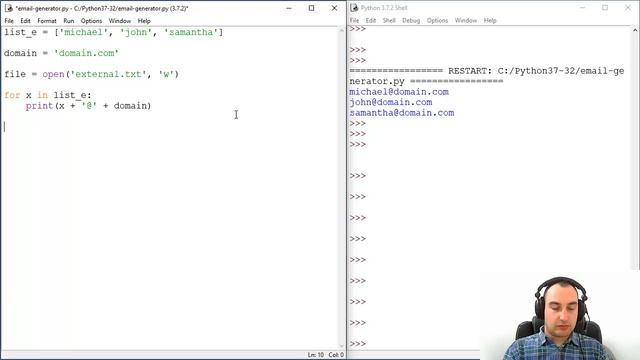Click the 'domain.com' string in the editor

point(86,53)
